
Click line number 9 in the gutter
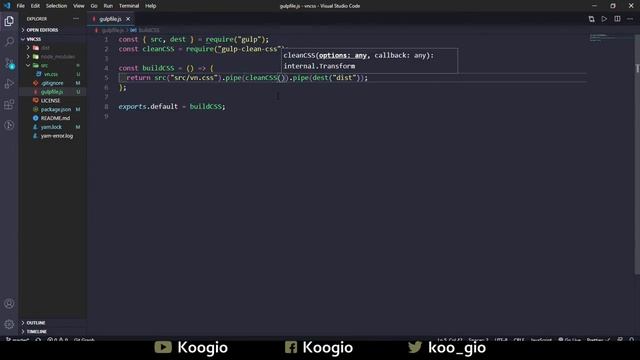[x=106, y=116]
